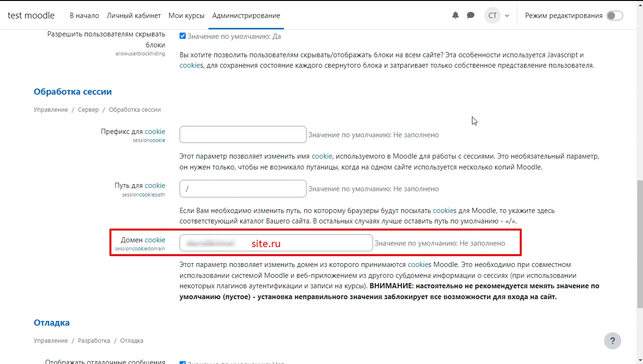Screen dimensions: 643x364
Task: Open the messaging chat icon
Action: click(471, 15)
